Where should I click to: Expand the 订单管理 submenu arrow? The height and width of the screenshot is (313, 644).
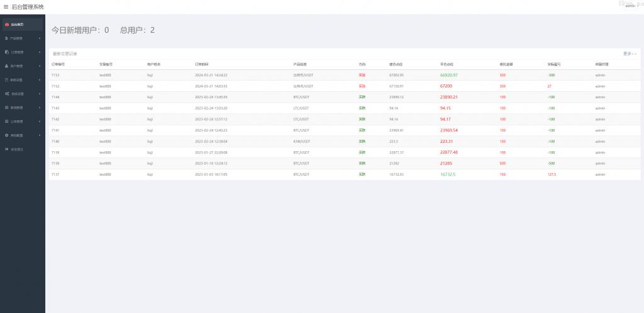click(40, 52)
